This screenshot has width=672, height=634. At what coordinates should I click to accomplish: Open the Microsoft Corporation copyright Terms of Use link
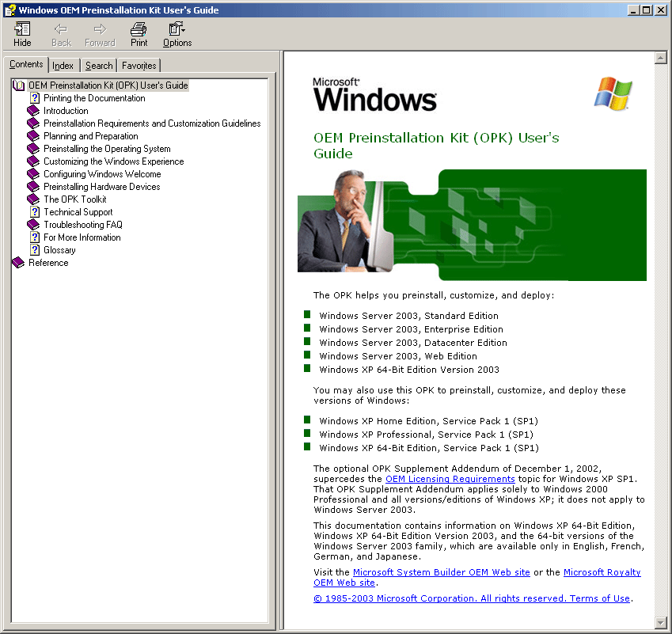point(472,598)
